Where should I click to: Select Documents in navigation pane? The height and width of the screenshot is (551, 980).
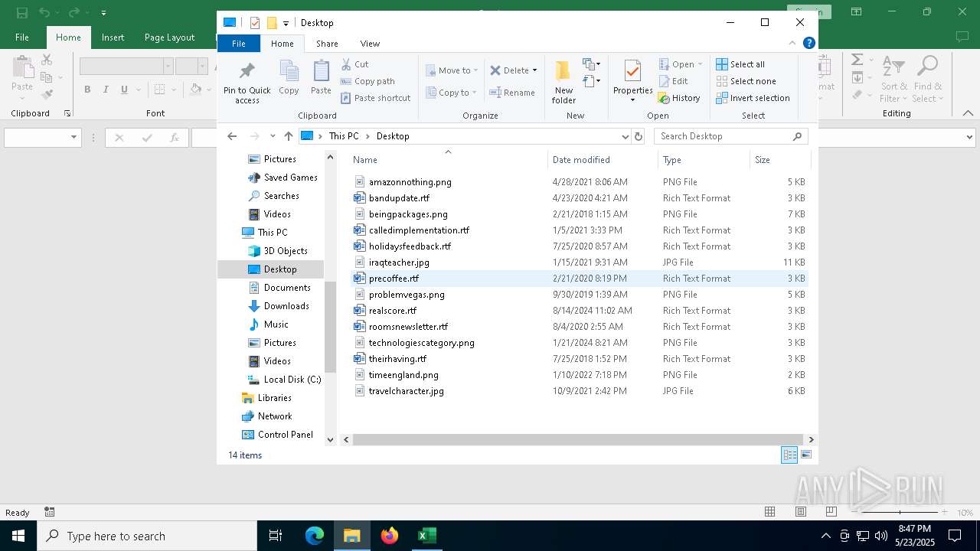287,288
